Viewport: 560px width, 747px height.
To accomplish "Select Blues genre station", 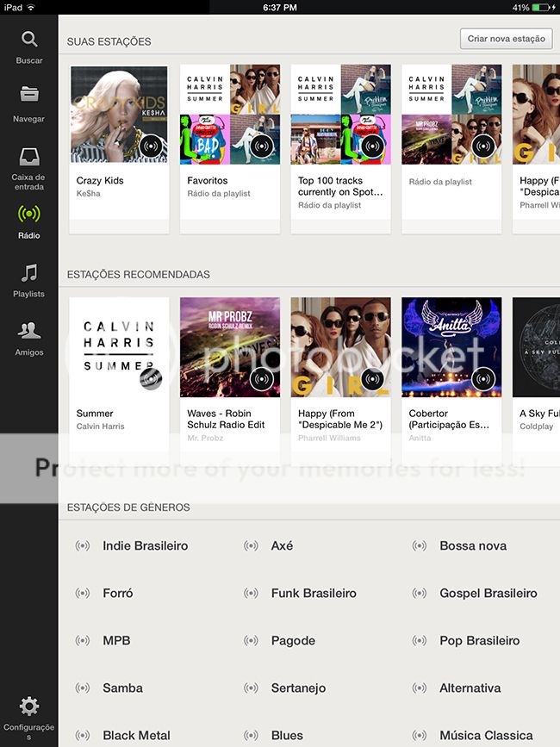I will point(287,735).
